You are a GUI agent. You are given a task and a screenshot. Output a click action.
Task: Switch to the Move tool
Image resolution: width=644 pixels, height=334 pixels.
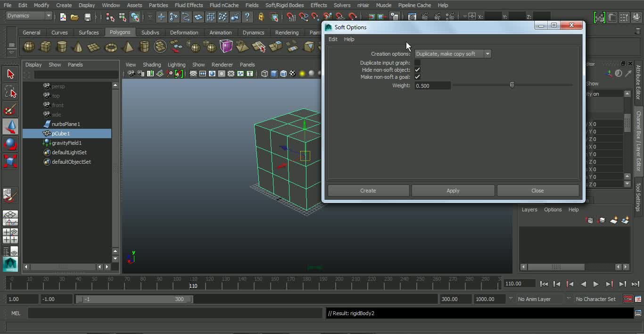pos(10,126)
